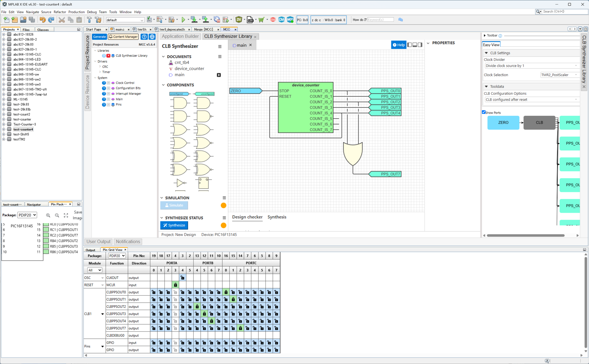
Task: Click Make and Program Device icon
Action: click(194, 20)
